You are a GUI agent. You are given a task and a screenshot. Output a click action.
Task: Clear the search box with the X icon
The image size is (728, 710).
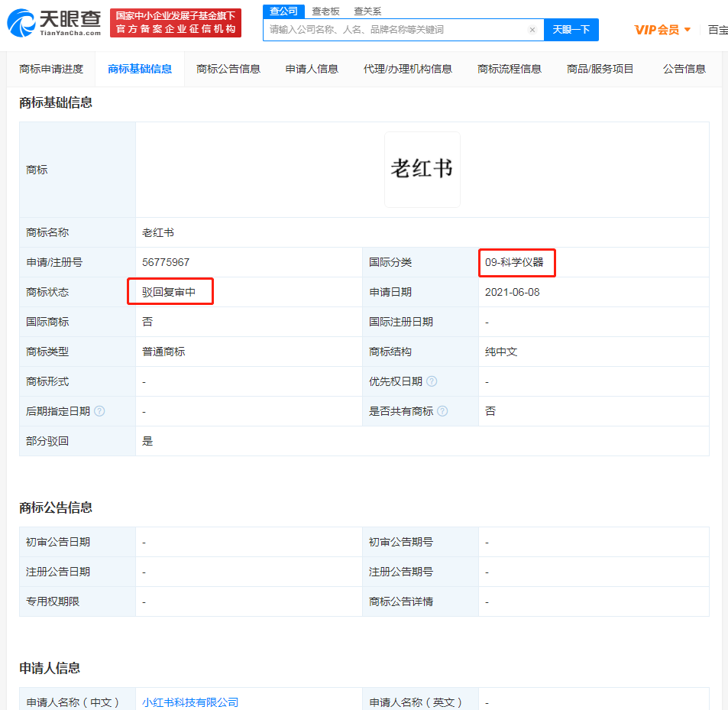click(532, 30)
